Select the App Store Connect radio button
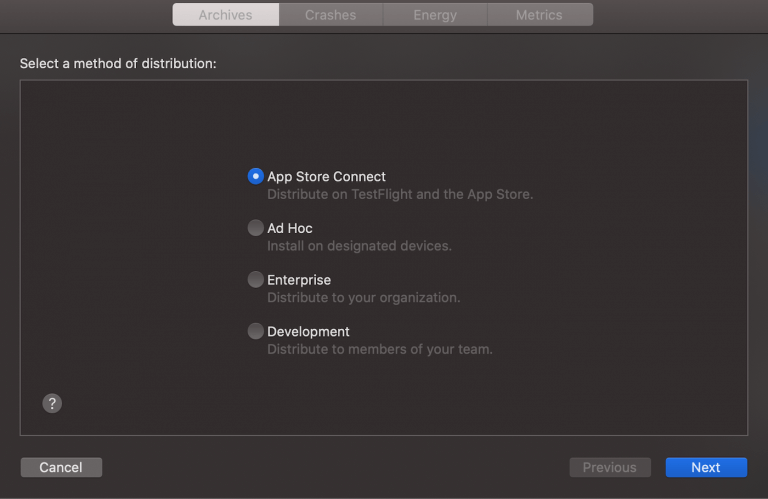Viewport: 768px width, 499px height. tap(256, 176)
